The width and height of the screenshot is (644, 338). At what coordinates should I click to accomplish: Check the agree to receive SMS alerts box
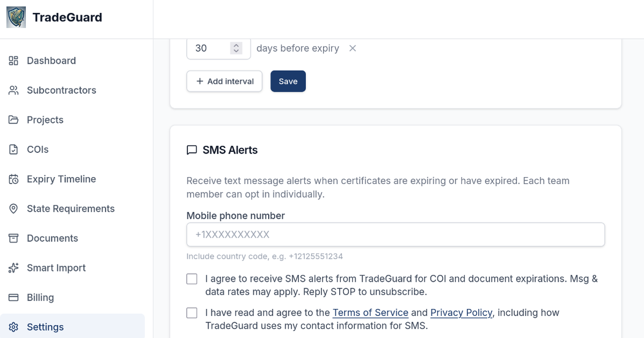pyautogui.click(x=192, y=279)
